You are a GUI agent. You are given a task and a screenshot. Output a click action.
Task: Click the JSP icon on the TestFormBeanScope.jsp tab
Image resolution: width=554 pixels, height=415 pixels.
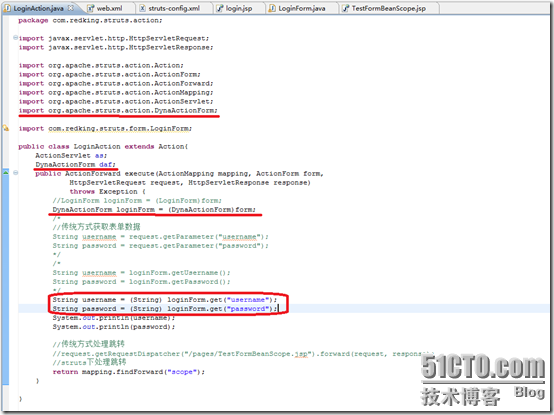click(346, 8)
